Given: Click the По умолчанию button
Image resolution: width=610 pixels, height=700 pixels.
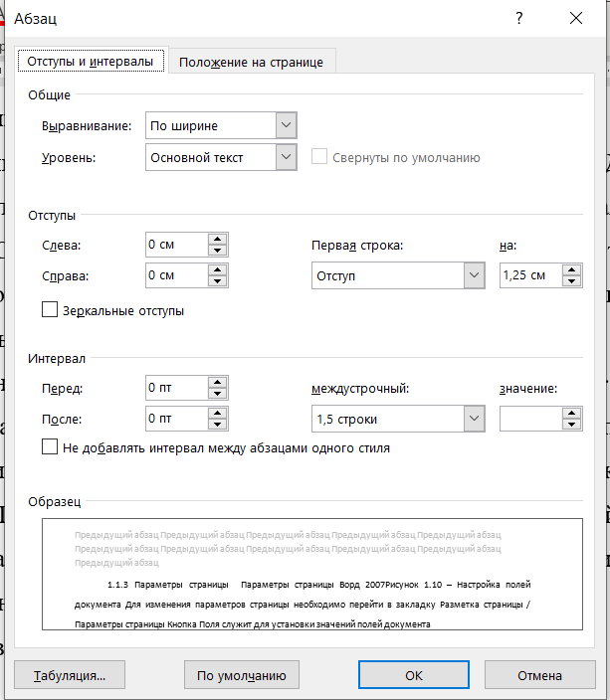Looking at the screenshot, I should click(x=242, y=675).
